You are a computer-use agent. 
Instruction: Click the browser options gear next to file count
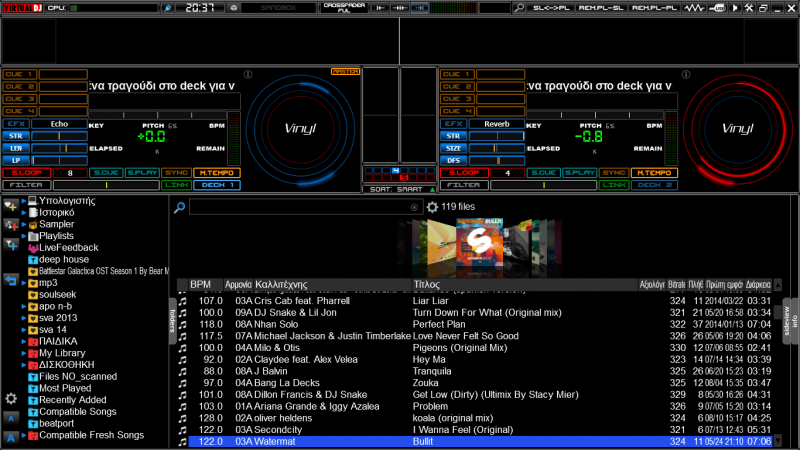pos(432,207)
